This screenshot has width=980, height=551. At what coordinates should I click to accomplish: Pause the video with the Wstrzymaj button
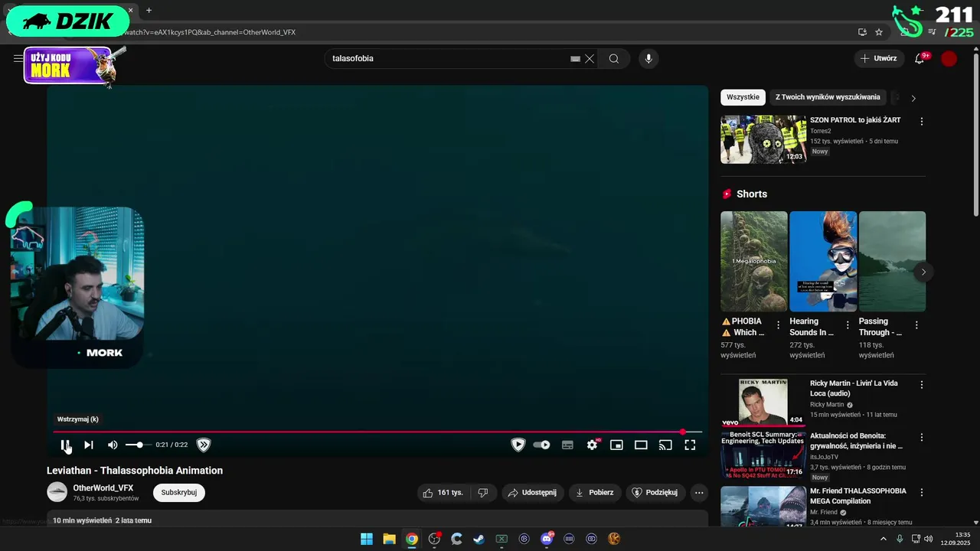coord(66,445)
